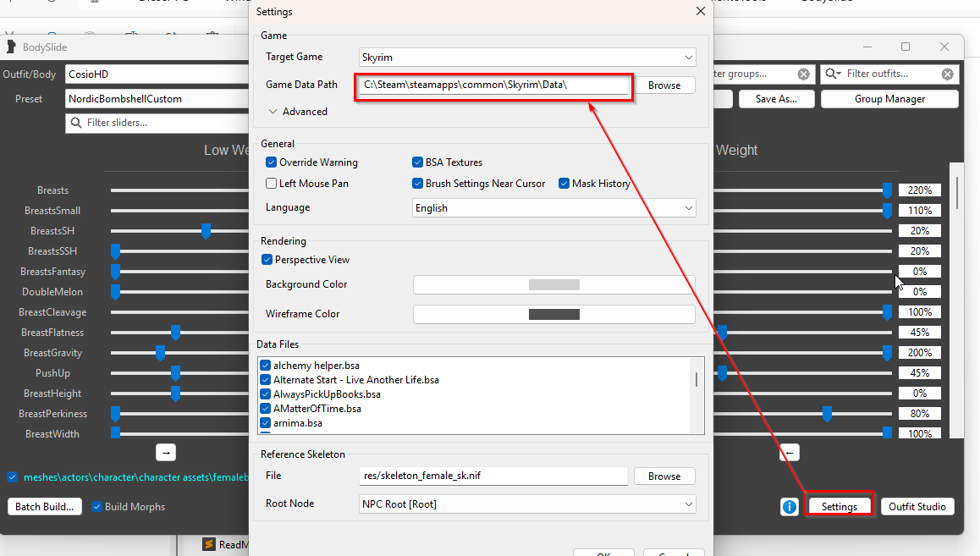
Task: Click the PushUp low weight slider handle
Action: click(176, 373)
